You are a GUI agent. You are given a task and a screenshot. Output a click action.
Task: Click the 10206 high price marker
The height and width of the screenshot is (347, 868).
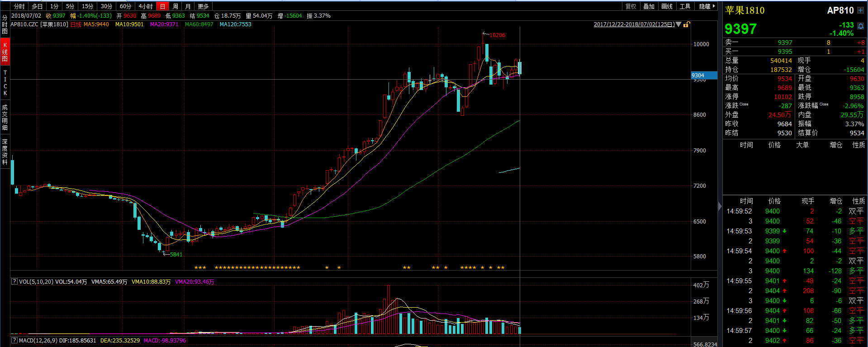pyautogui.click(x=497, y=35)
